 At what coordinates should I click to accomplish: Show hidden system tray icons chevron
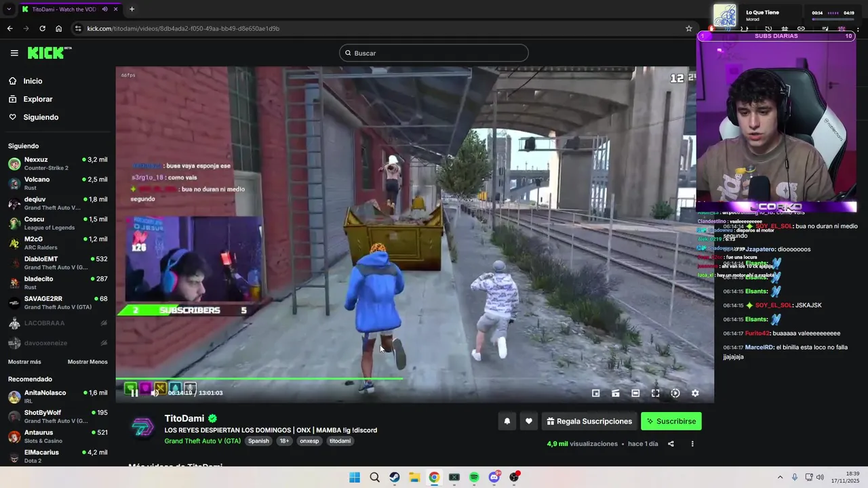780,477
